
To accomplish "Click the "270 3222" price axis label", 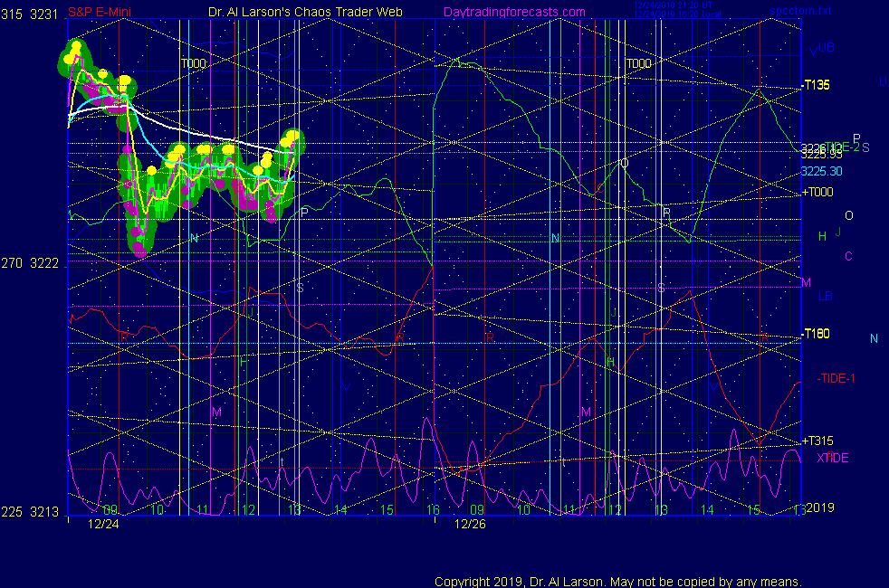I will pyautogui.click(x=30, y=263).
